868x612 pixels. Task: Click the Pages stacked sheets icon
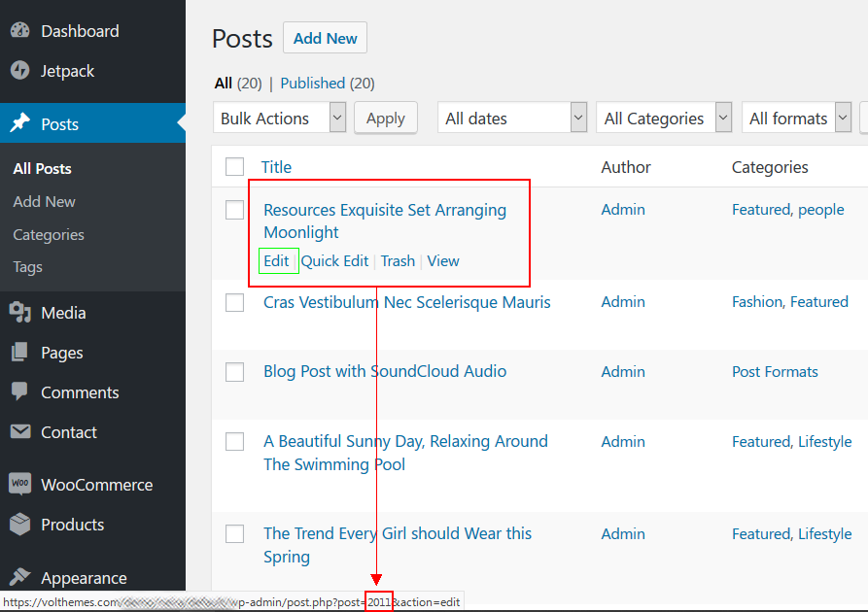point(20,352)
